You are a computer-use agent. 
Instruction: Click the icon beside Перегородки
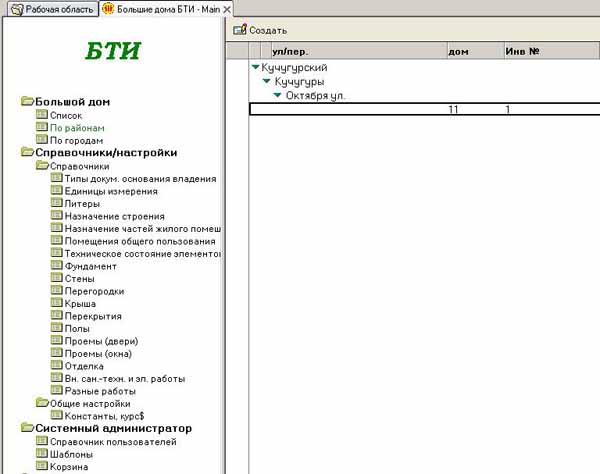point(57,290)
